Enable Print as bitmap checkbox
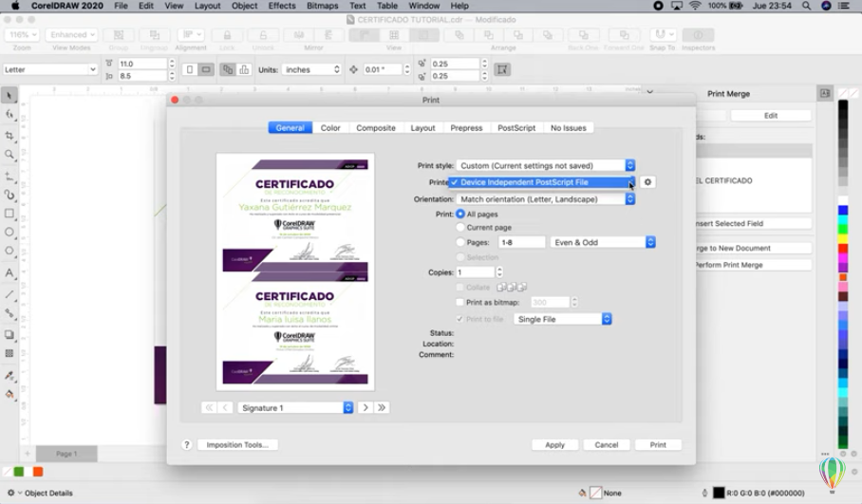This screenshot has width=862, height=504. [460, 302]
